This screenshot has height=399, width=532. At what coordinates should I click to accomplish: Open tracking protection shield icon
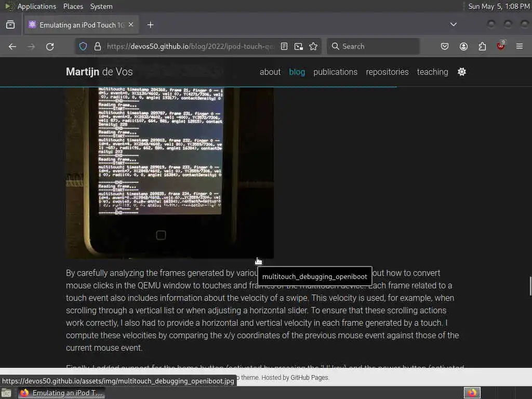[83, 46]
